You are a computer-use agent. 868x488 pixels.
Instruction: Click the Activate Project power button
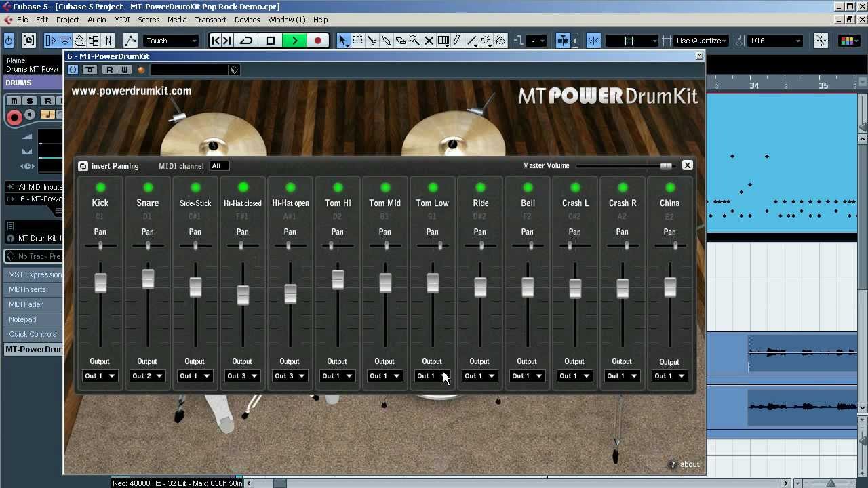(9, 41)
